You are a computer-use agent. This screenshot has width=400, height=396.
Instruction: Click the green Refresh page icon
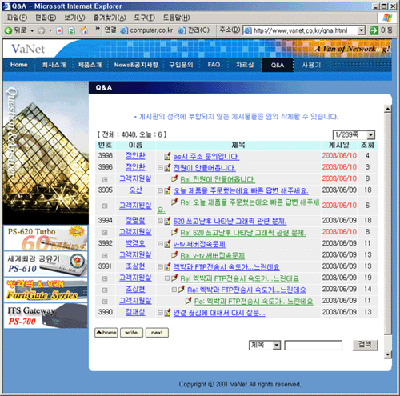(x=71, y=31)
